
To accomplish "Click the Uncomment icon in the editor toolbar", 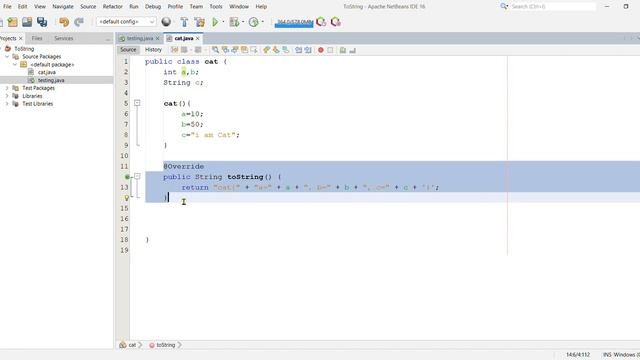I will pyautogui.click(x=353, y=50).
